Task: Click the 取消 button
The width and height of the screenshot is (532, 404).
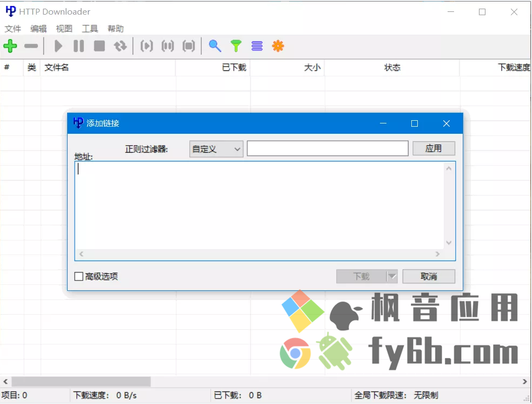Action: 429,276
